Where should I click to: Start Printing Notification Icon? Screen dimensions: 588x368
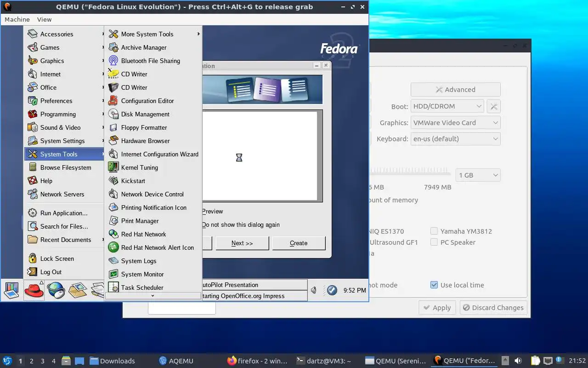[x=153, y=207]
